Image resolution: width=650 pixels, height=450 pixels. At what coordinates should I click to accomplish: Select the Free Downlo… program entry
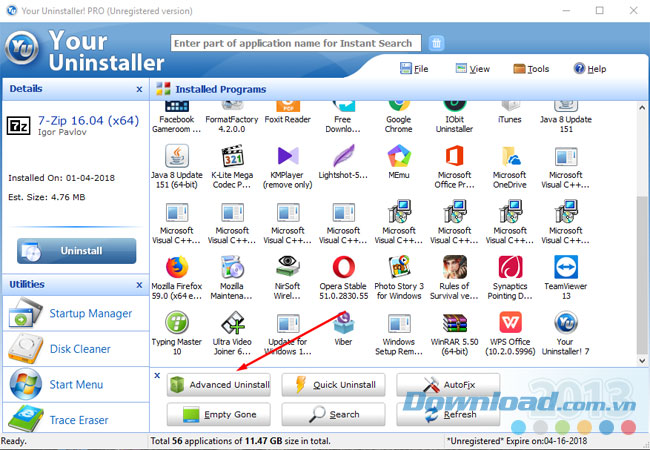[x=343, y=118]
